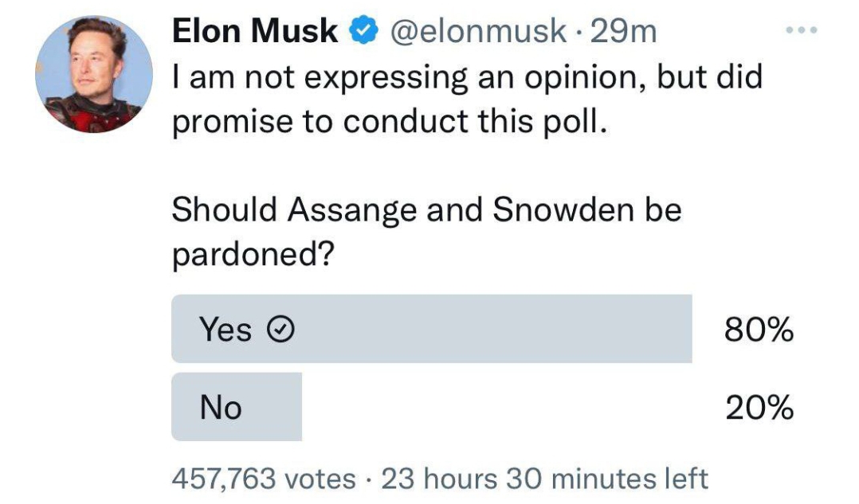
Task: Click the blue verified badge
Action: pyautogui.click(x=365, y=32)
